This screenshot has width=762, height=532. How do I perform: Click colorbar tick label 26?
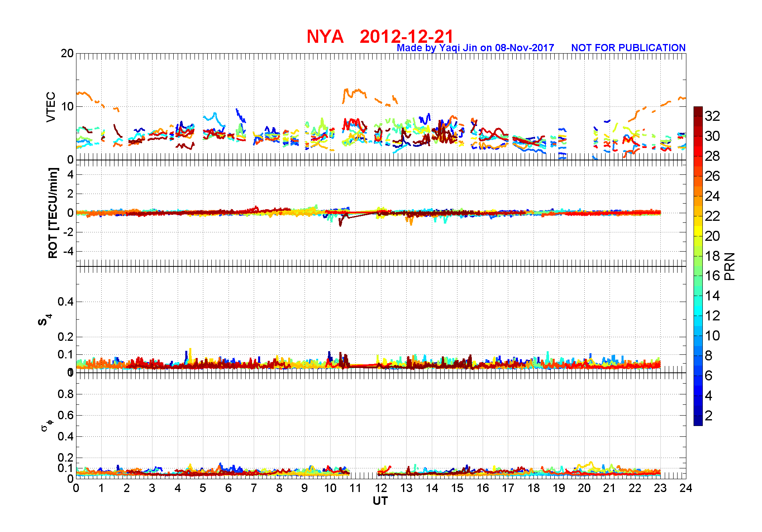[x=712, y=176]
